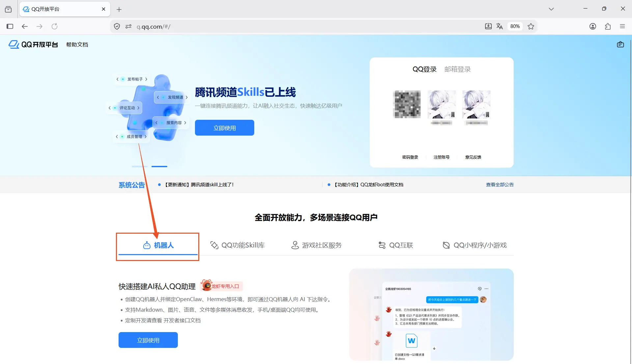The height and width of the screenshot is (364, 632).
Task: Click right chevron on 发布帖子 chip
Action: 146,79
